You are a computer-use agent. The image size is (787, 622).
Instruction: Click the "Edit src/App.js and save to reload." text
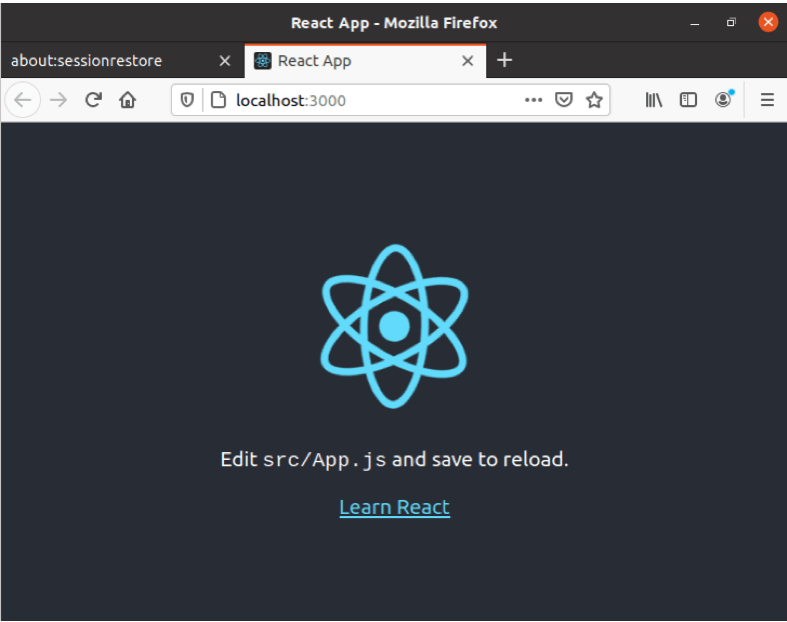pyautogui.click(x=395, y=459)
